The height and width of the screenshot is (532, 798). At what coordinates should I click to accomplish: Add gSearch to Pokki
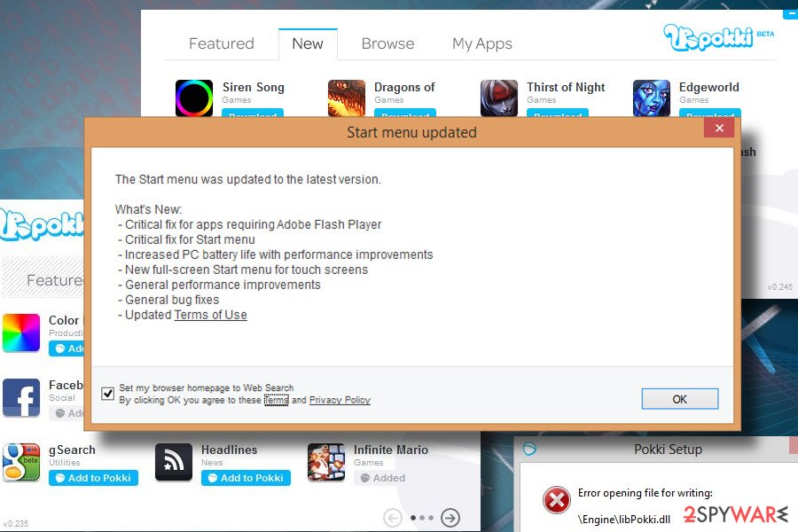(94, 478)
